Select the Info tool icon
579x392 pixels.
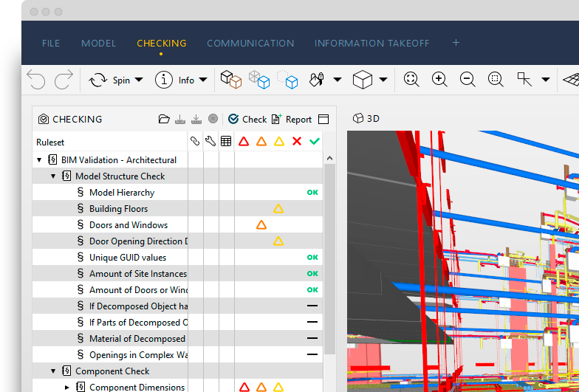[x=165, y=80]
